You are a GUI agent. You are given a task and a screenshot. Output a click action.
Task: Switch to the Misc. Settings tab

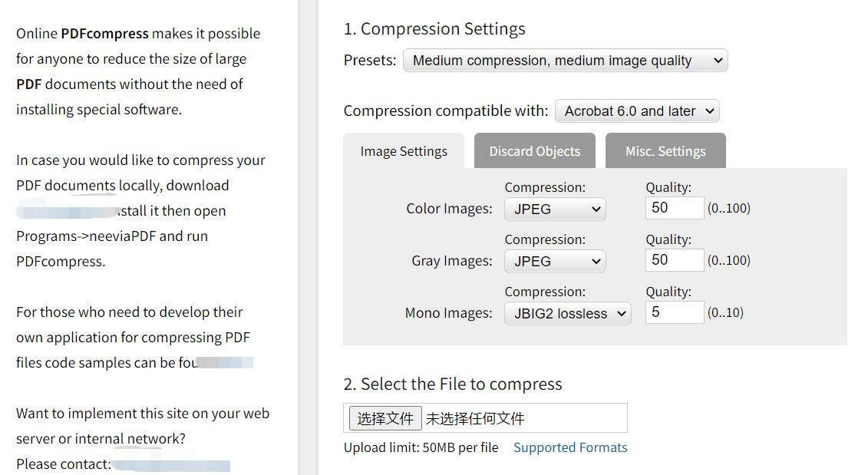tap(665, 151)
